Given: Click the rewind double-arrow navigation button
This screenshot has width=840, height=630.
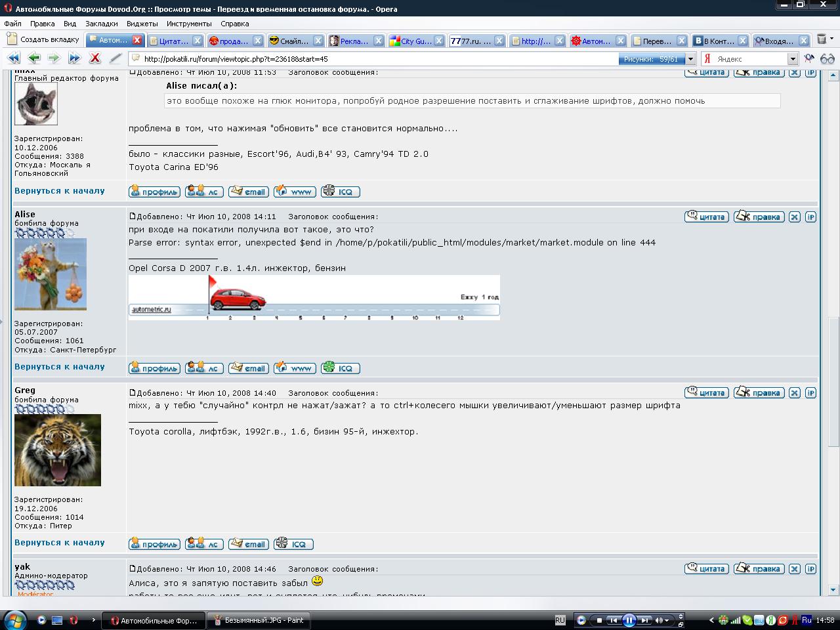Looking at the screenshot, I should coord(12,58).
